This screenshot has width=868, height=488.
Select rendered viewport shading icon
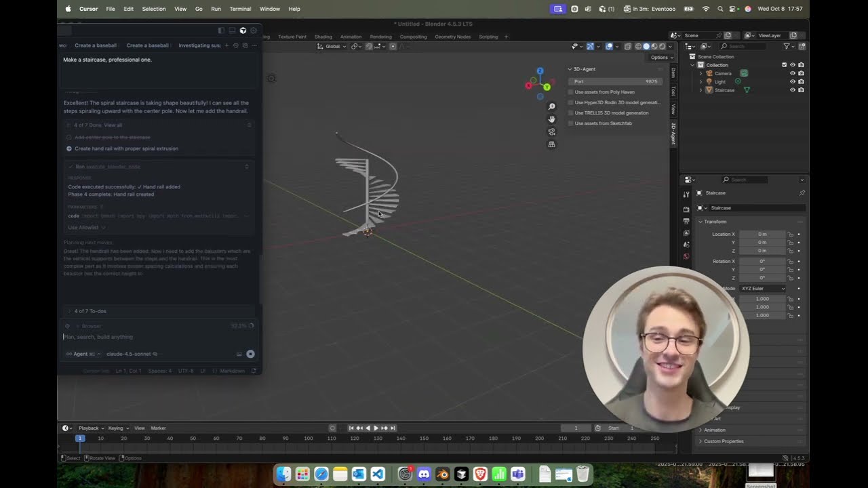pyautogui.click(x=662, y=46)
